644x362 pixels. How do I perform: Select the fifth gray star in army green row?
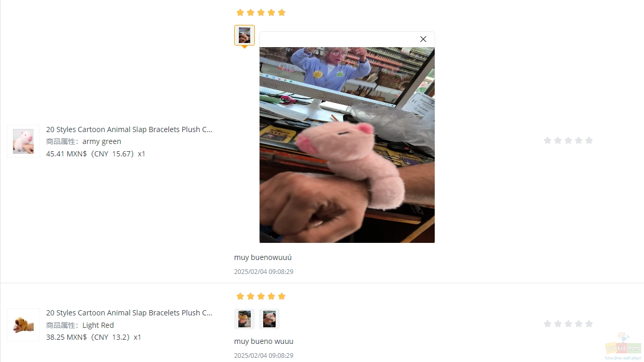pyautogui.click(x=589, y=140)
